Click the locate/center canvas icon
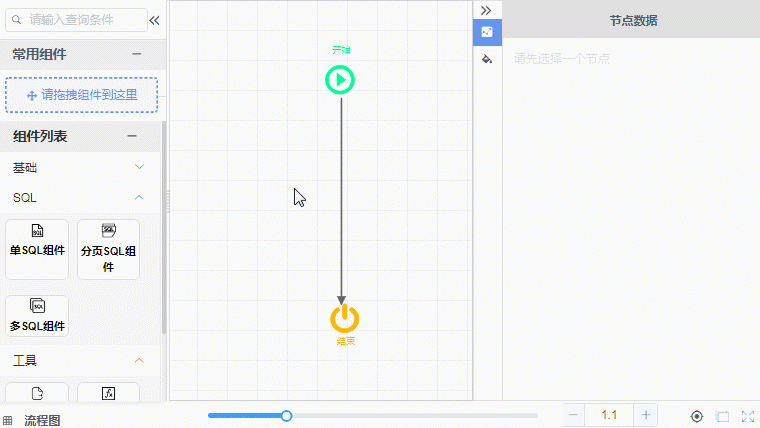This screenshot has height=428, width=760. tap(697, 415)
